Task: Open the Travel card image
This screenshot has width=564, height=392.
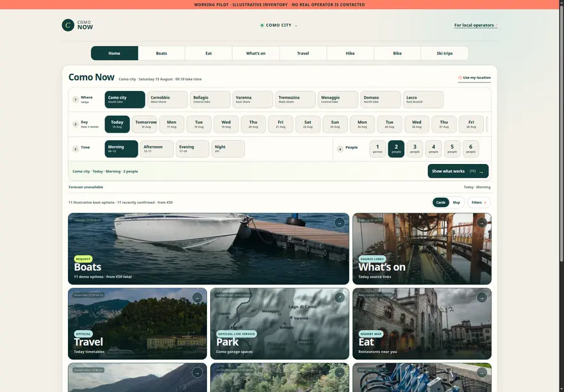Action: point(137,323)
